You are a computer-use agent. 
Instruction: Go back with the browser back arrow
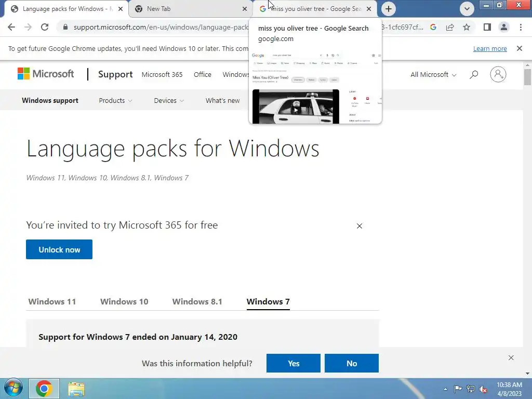point(11,27)
